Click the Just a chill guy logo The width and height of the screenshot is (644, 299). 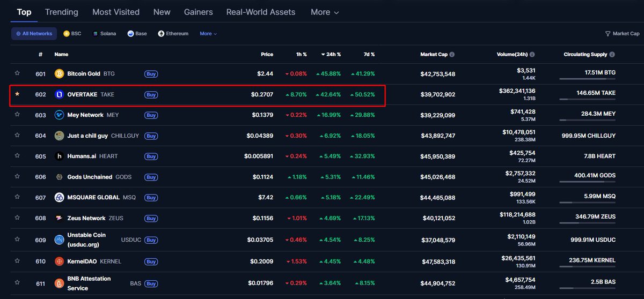pyautogui.click(x=59, y=136)
